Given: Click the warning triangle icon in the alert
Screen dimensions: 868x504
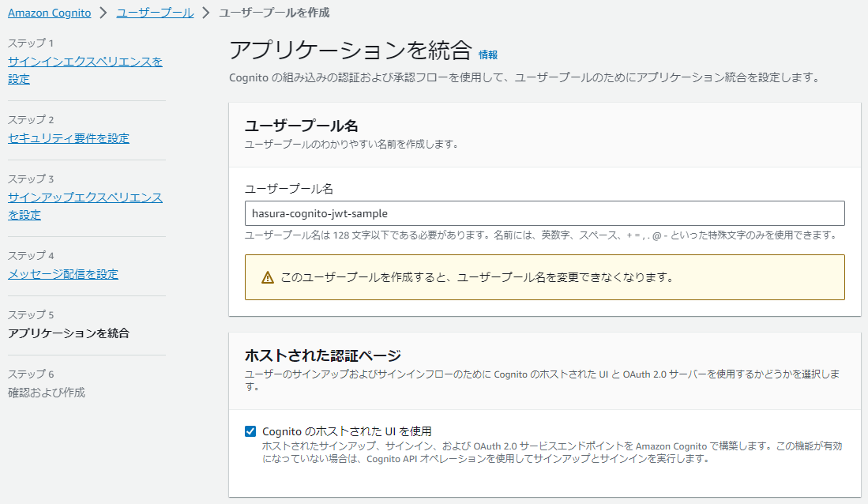Looking at the screenshot, I should click(x=268, y=277).
